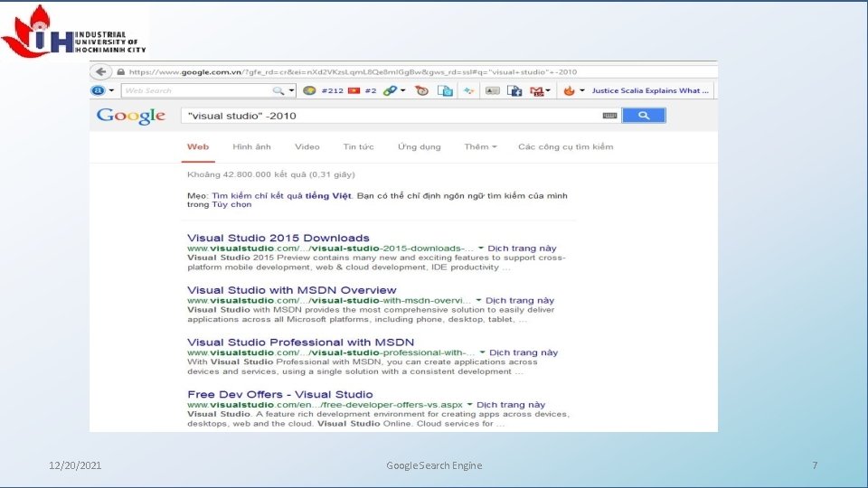This screenshot has width=868, height=488.
Task: Click the gray card icon in the toolbar
Action: [492, 90]
